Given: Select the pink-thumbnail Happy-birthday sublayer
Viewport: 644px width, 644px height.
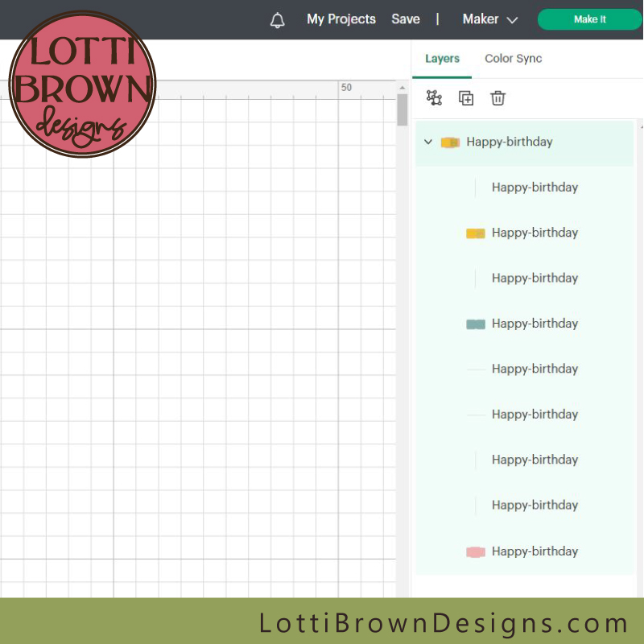Looking at the screenshot, I should pyautogui.click(x=525, y=551).
